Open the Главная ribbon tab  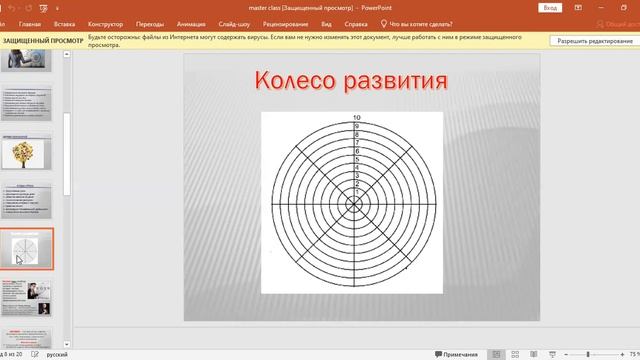pyautogui.click(x=30, y=24)
